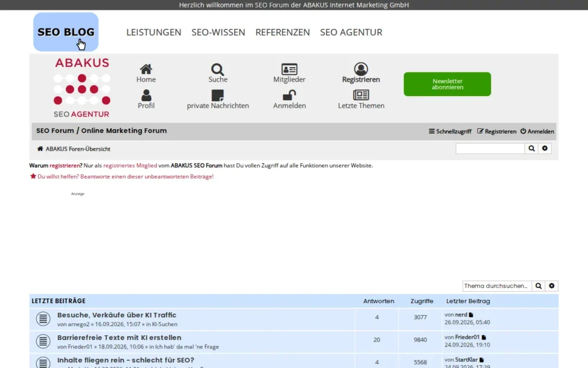Click Anmelden link in the navbar
This screenshot has width=588, height=368.
[537, 132]
